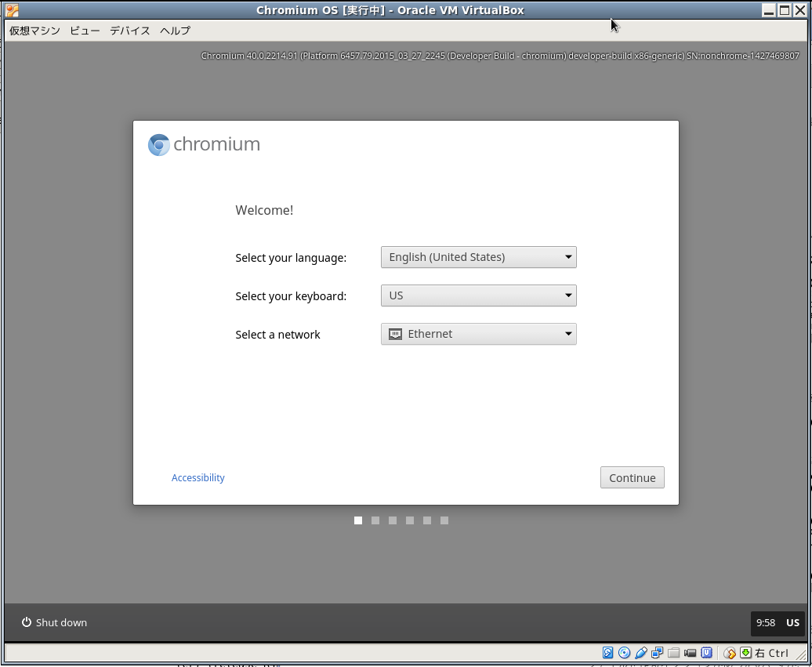The width and height of the screenshot is (812, 667).
Task: Click the optical disc drive status icon
Action: click(x=624, y=652)
